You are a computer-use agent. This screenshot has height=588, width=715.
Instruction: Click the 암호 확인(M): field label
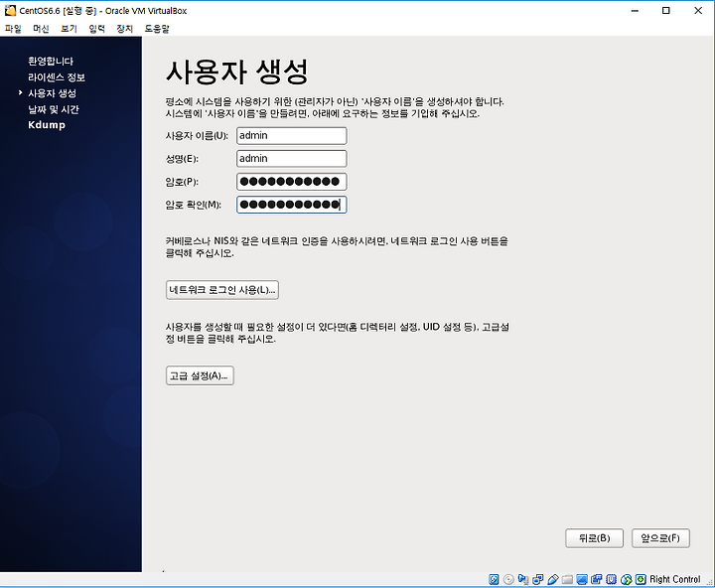tap(194, 205)
